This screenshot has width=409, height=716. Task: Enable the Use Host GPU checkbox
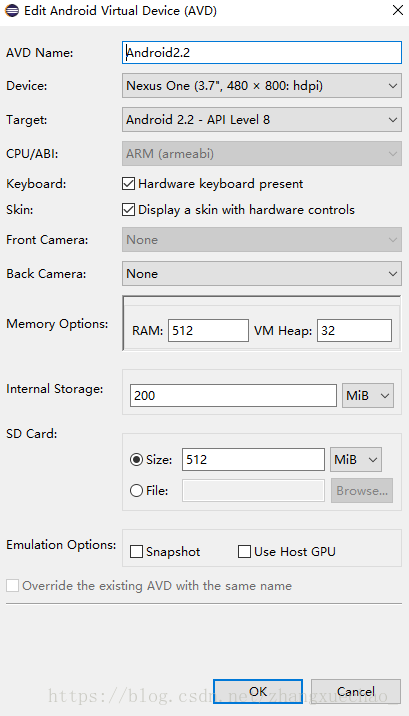click(x=245, y=552)
